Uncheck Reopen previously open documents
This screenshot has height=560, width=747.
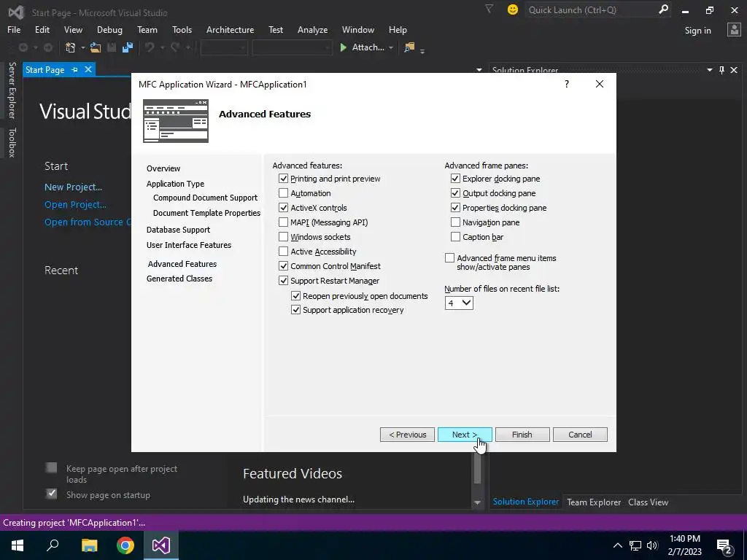point(296,296)
